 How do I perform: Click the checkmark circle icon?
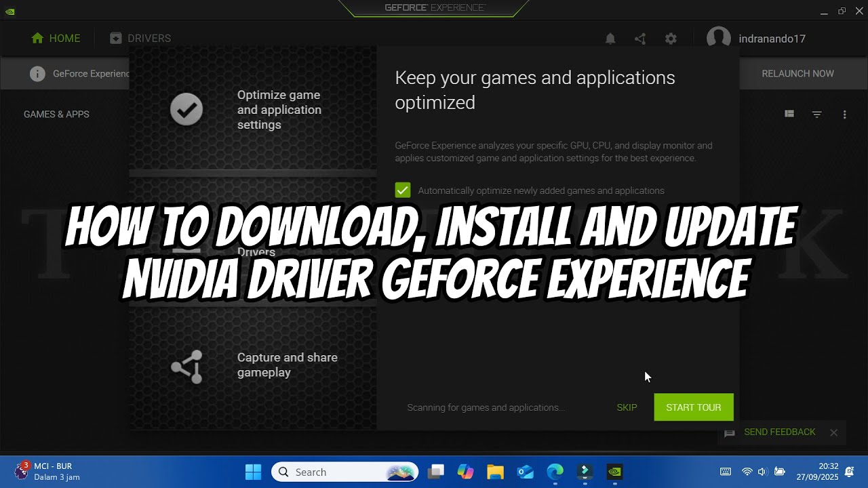point(186,109)
